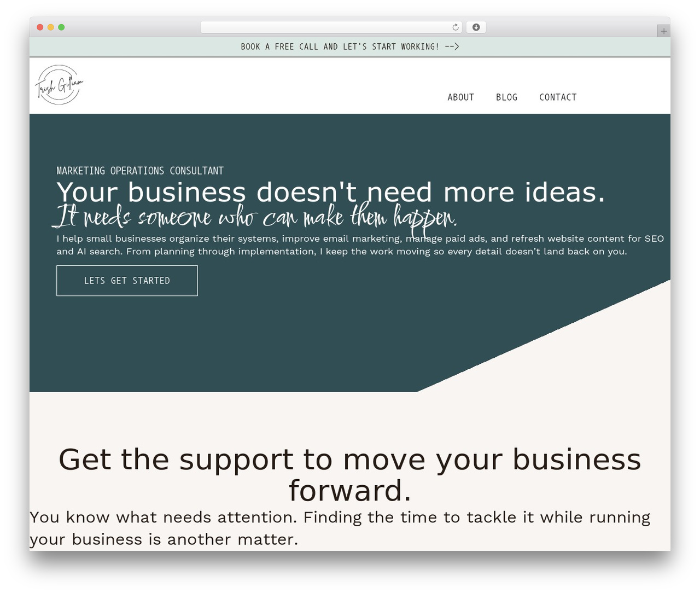Click the paragraph starting "I help small businesses"

[x=360, y=245]
